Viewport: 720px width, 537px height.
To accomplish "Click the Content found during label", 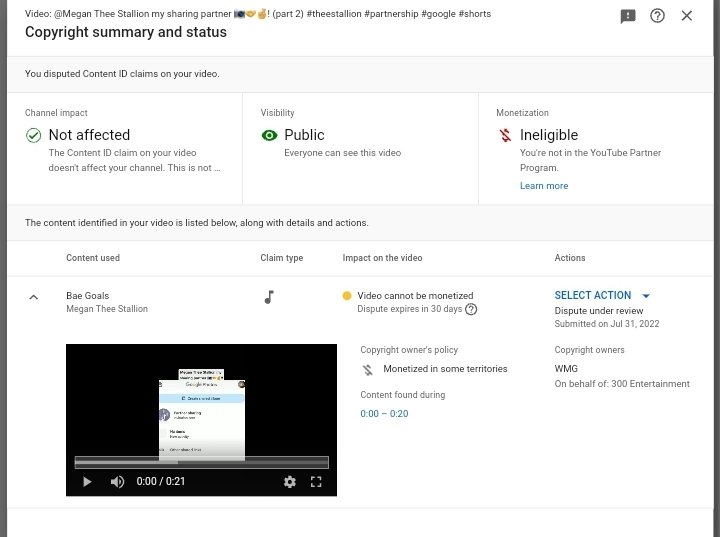I will pos(402,395).
